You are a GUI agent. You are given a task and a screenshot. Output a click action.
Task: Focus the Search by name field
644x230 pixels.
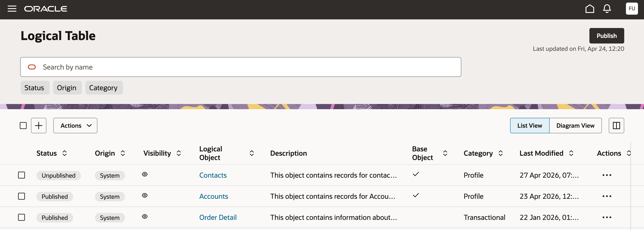click(x=241, y=67)
